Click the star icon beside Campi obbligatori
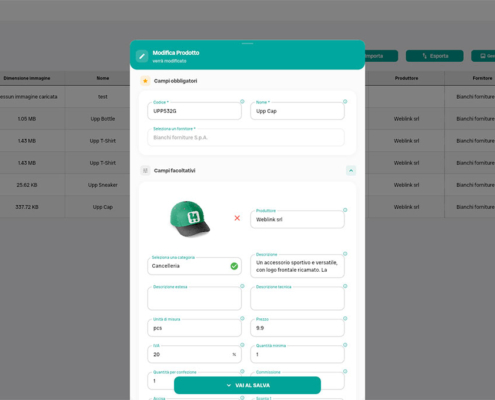 pyautogui.click(x=145, y=81)
